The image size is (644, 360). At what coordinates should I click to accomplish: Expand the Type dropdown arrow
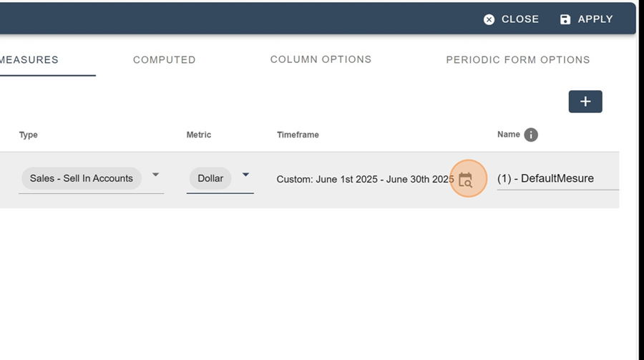[155, 175]
